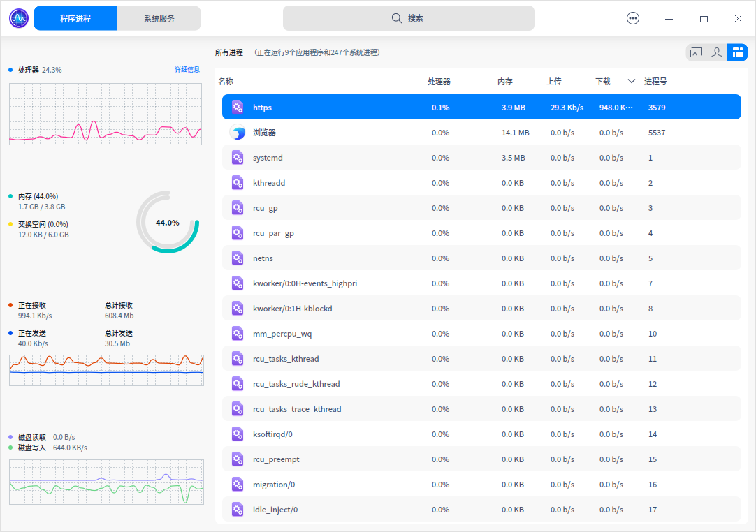Click the migration/0 process icon
756x532 pixels.
click(238, 485)
